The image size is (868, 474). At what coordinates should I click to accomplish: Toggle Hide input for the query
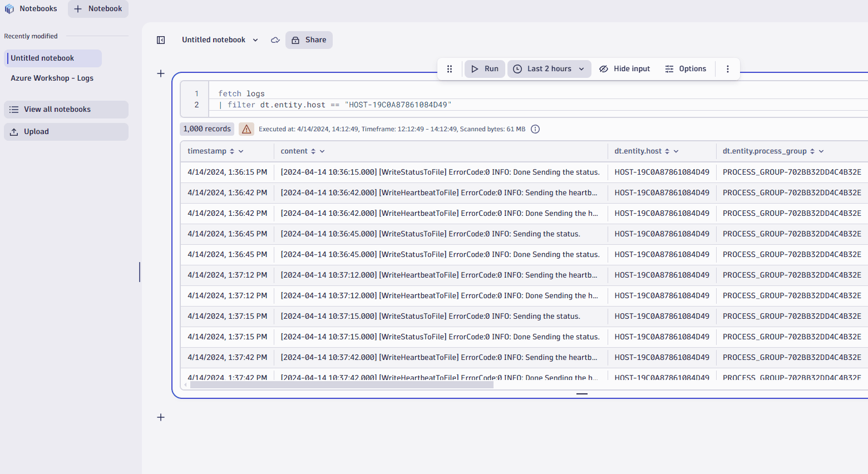point(624,69)
